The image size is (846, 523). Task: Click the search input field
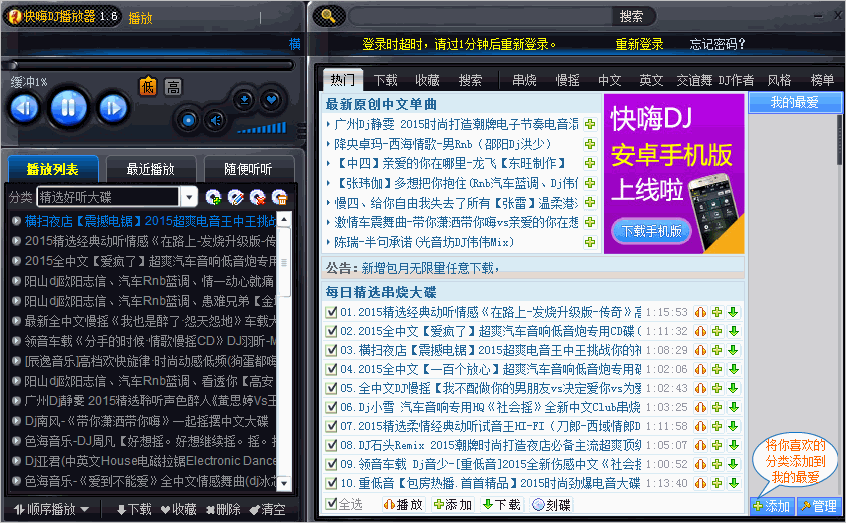coord(480,17)
